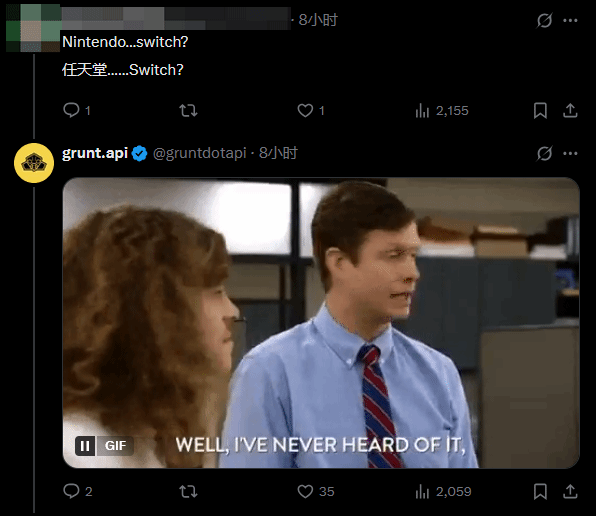The width and height of the screenshot is (596, 516).
Task: Open grunt.api display name link
Action: click(x=95, y=153)
